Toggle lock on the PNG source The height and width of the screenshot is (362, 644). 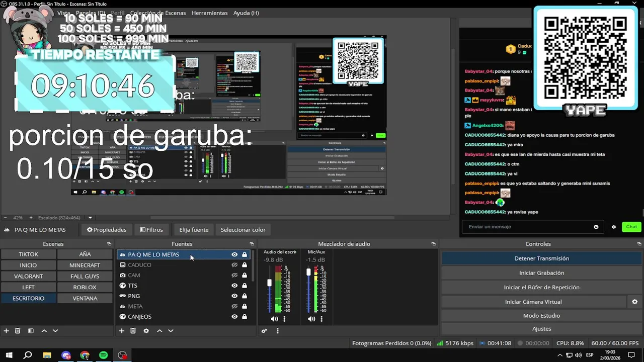pyautogui.click(x=245, y=296)
